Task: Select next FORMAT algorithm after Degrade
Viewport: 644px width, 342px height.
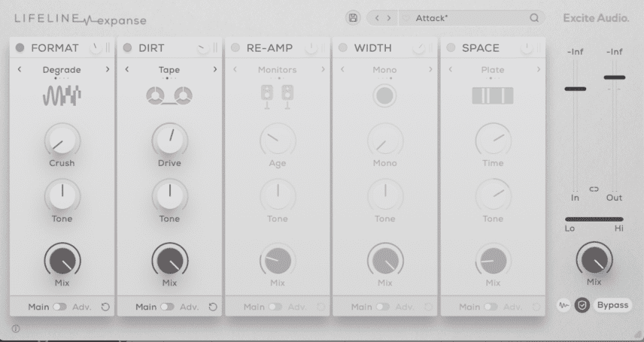Action: click(x=108, y=69)
